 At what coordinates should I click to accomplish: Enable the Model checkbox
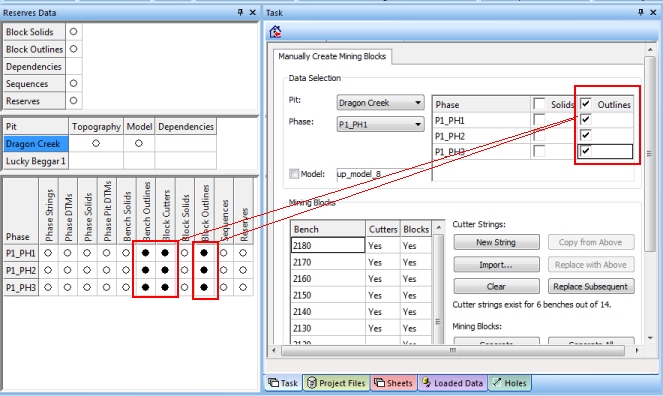[x=294, y=173]
